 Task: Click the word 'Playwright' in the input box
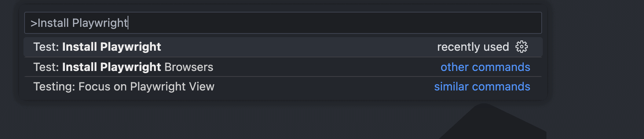(100, 23)
